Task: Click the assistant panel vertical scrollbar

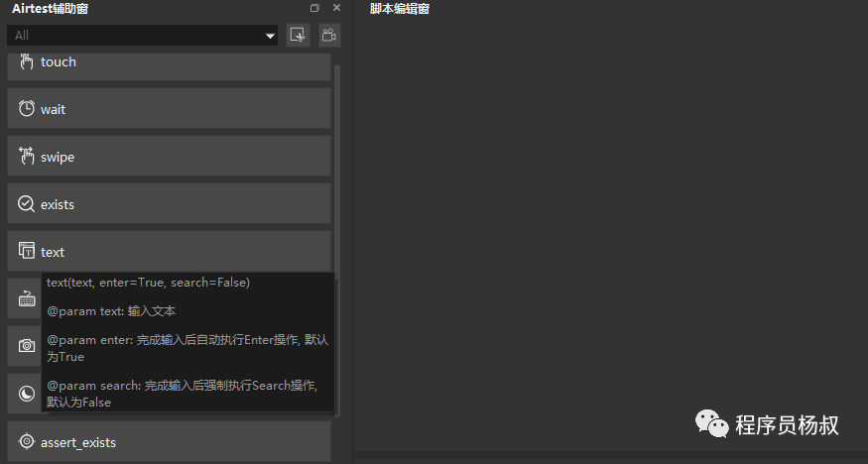Action: [x=337, y=241]
